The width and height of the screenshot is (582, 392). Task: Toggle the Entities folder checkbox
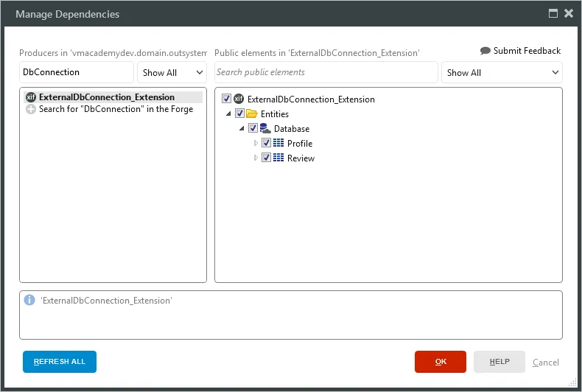239,114
